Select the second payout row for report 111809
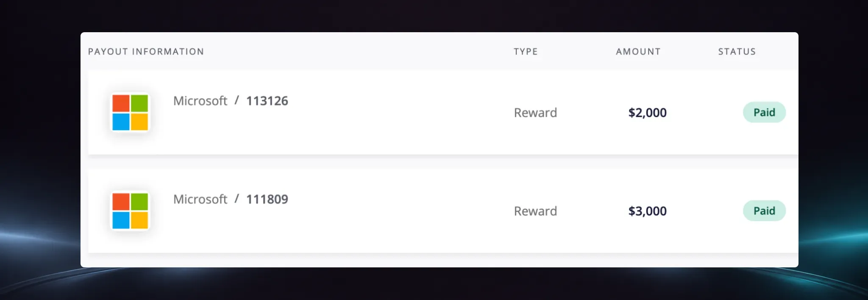868x300 pixels. pos(443,211)
